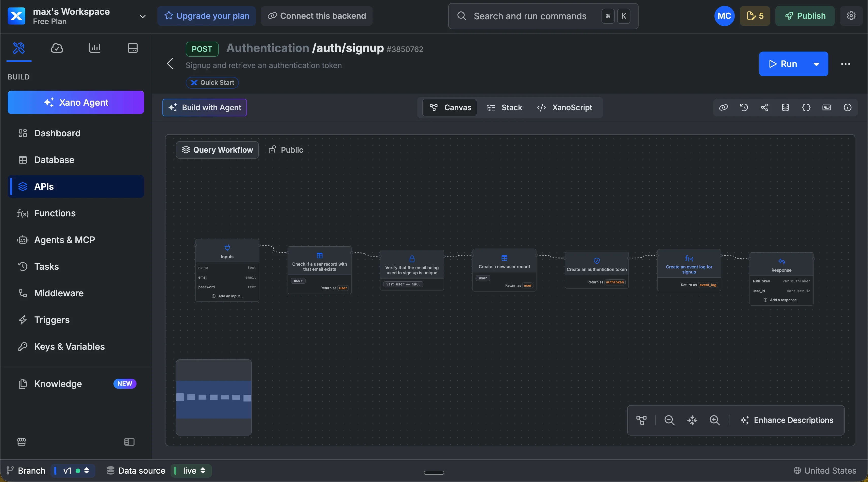
Task: Zoom out on the canvas
Action: [x=669, y=420]
